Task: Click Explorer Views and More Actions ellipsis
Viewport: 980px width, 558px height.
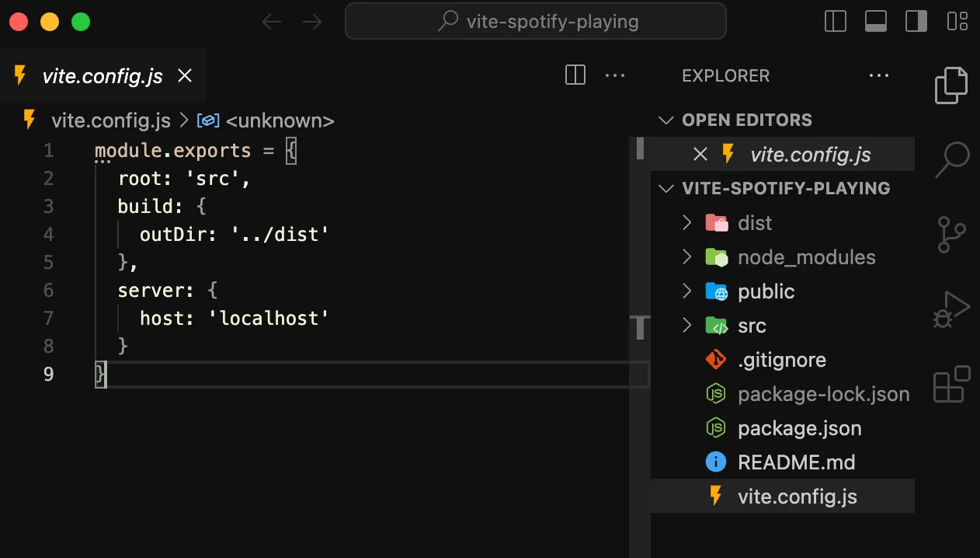Action: (879, 75)
